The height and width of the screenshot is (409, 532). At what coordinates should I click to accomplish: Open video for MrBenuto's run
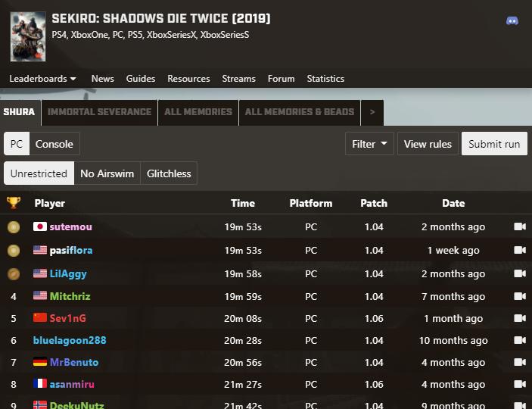(520, 362)
